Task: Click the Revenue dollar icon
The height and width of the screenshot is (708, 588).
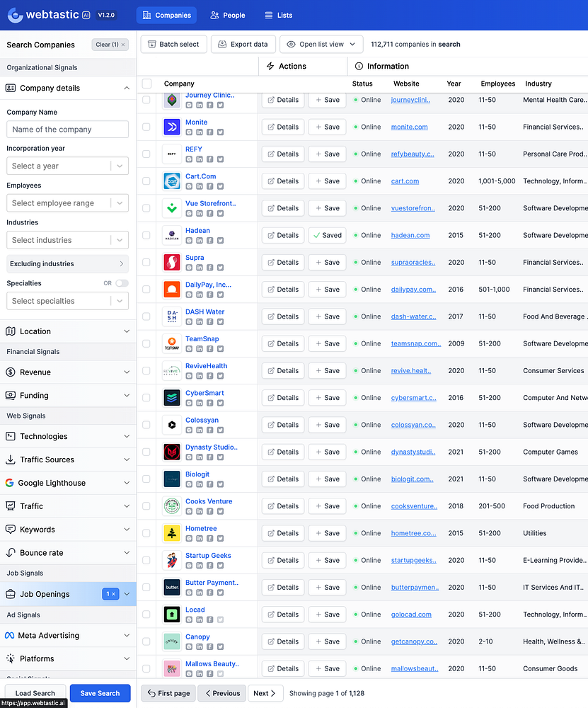Action: (x=11, y=372)
